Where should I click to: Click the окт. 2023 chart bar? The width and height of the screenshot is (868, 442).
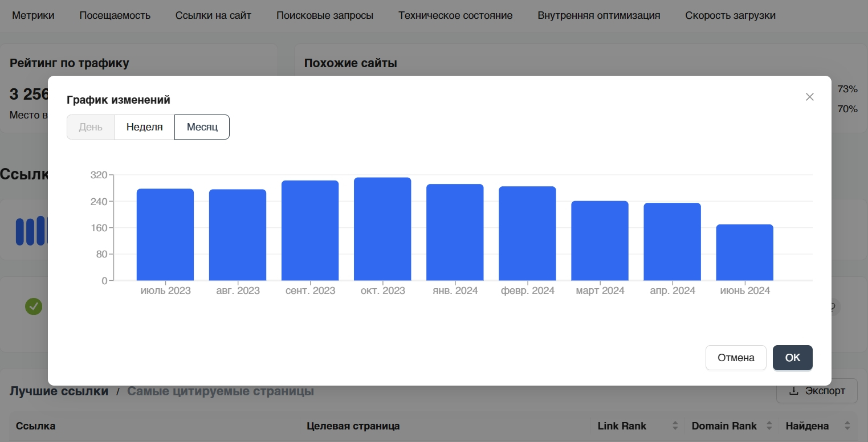382,229
